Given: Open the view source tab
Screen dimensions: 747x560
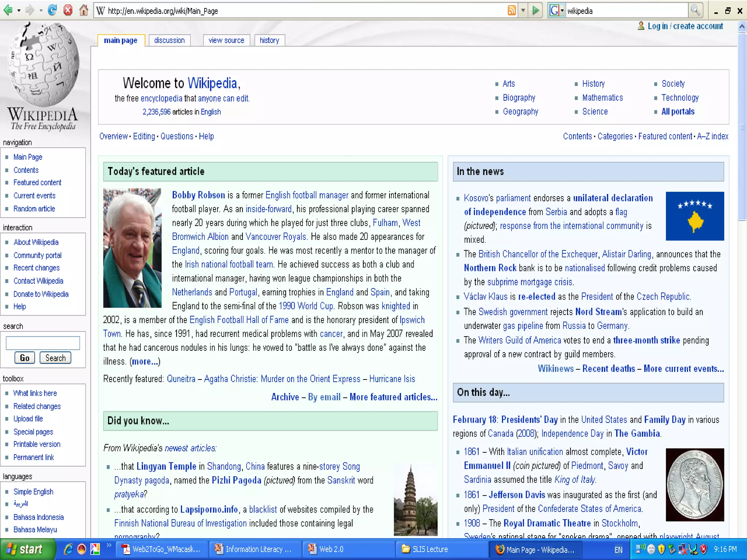Looking at the screenshot, I should point(226,40).
